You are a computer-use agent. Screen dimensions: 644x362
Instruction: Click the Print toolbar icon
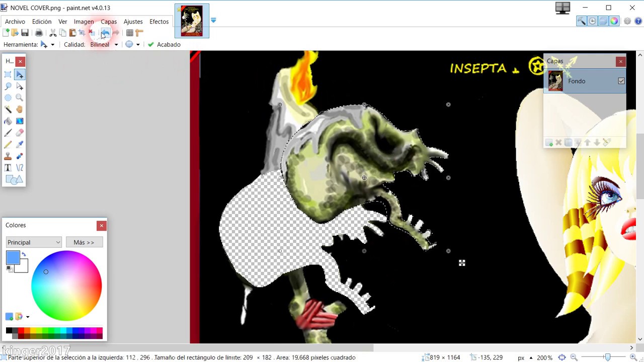[x=39, y=33]
